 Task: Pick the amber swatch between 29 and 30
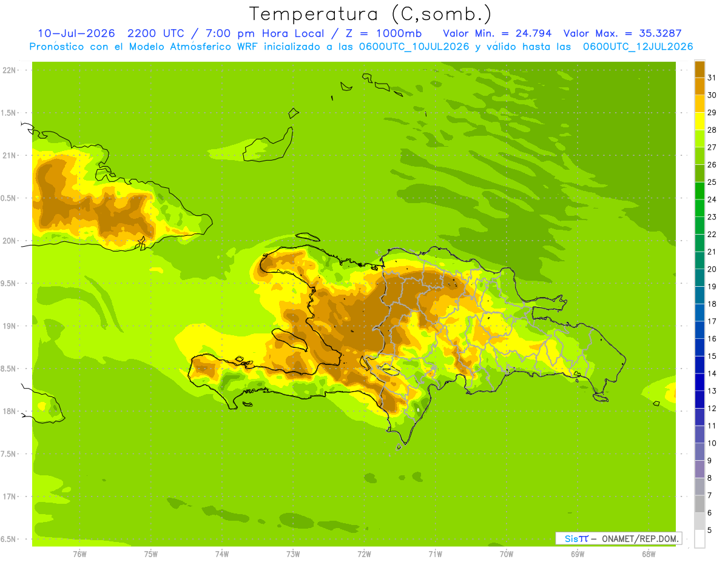pos(699,104)
